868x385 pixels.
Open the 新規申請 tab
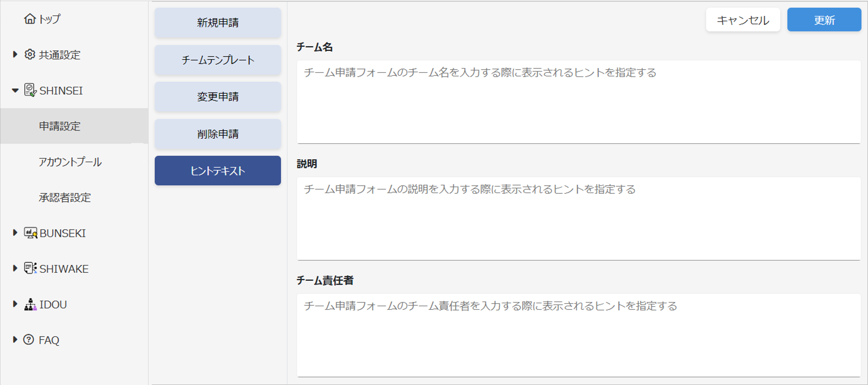point(218,23)
